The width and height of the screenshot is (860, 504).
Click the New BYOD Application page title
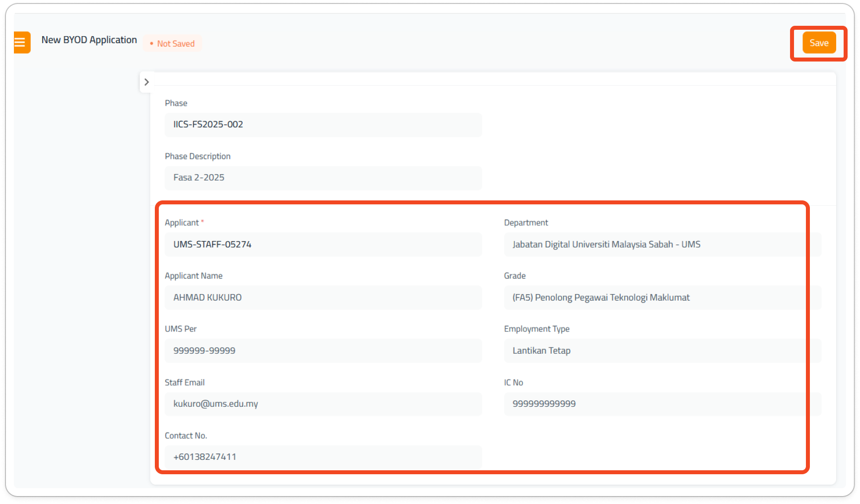pyautogui.click(x=89, y=40)
